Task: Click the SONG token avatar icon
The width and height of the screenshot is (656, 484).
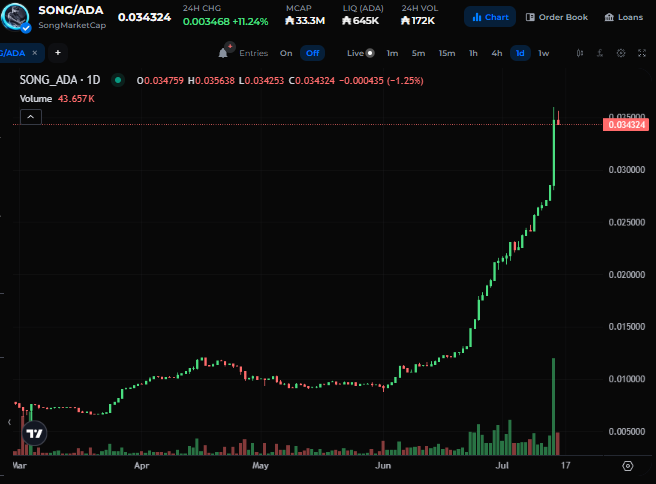Action: tap(15, 17)
